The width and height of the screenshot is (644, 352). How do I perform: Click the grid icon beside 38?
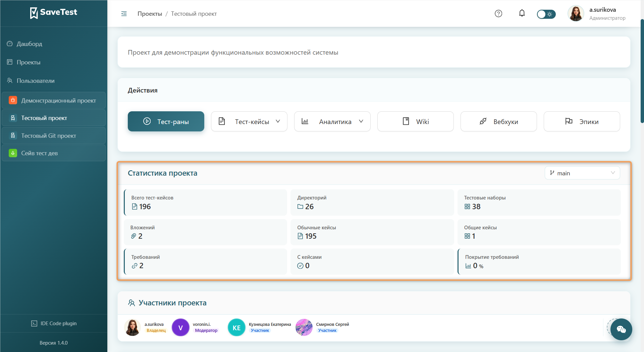click(467, 207)
